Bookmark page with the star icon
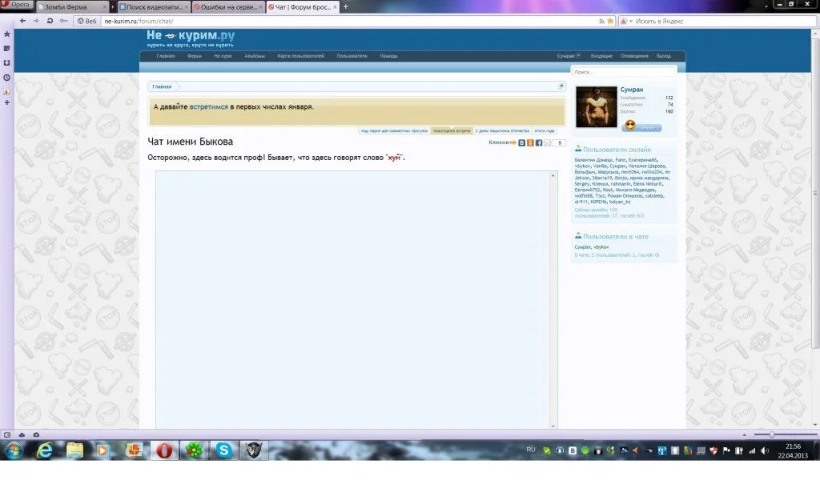 610,21
